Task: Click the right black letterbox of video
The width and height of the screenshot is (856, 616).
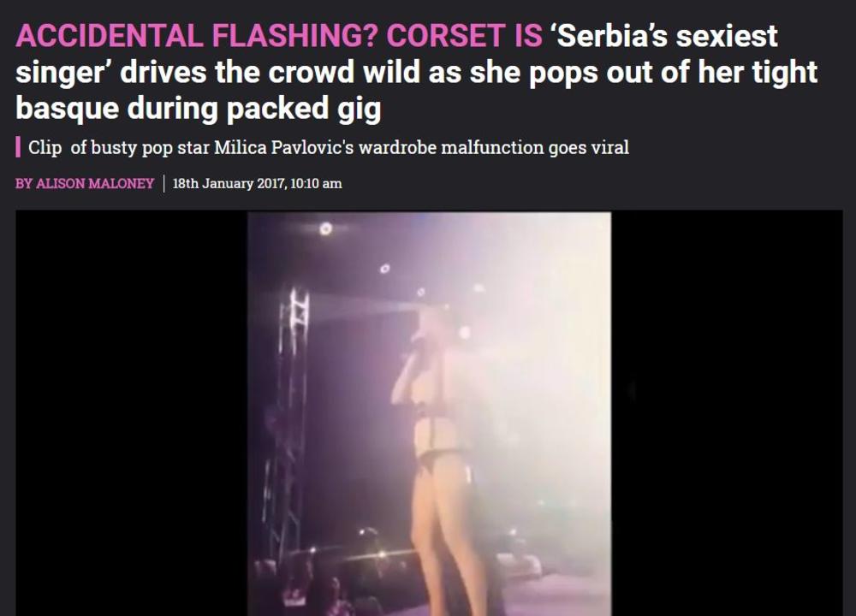Action: point(727,413)
